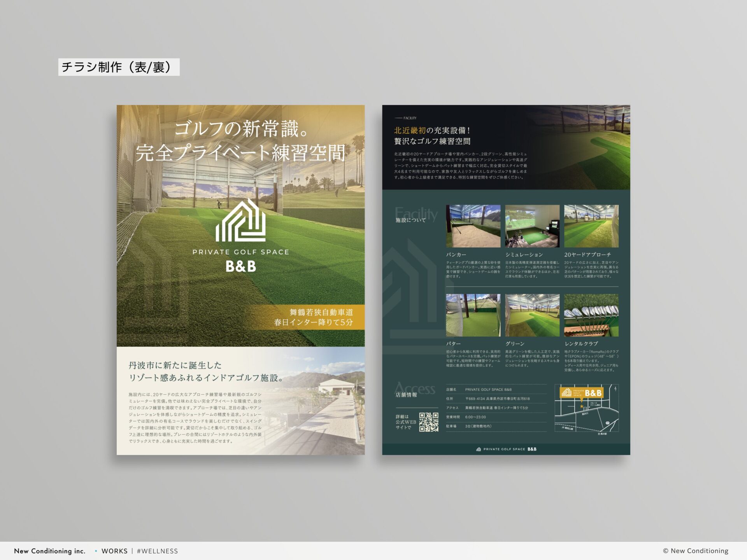Click the チラシ制作（表/裏） title label
Screen dimensions: 747x560
pos(119,67)
